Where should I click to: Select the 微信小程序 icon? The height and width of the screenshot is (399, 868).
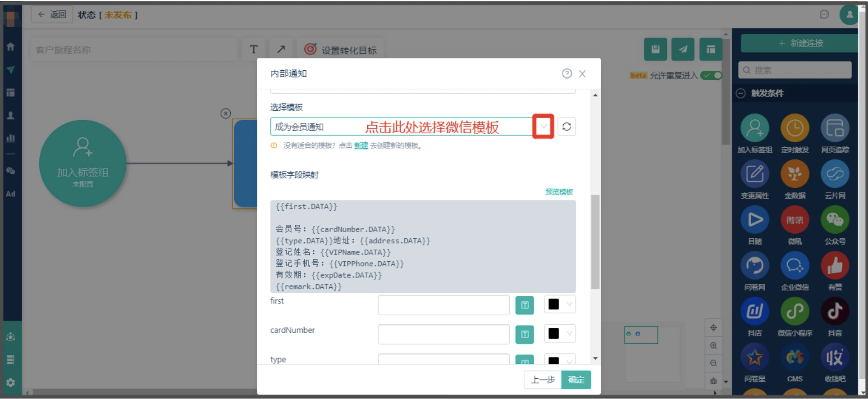coord(795,312)
